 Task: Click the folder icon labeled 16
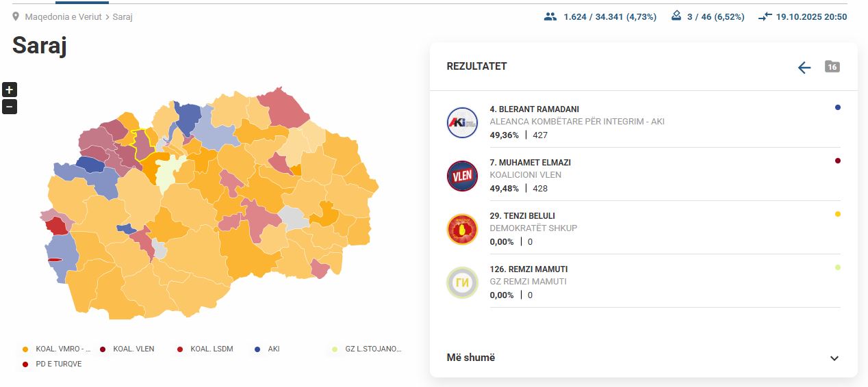point(832,66)
